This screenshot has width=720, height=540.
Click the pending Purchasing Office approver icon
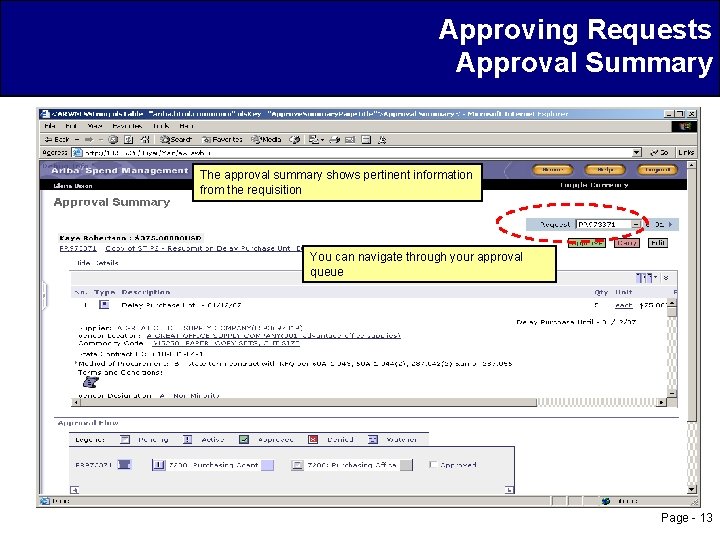point(298,465)
